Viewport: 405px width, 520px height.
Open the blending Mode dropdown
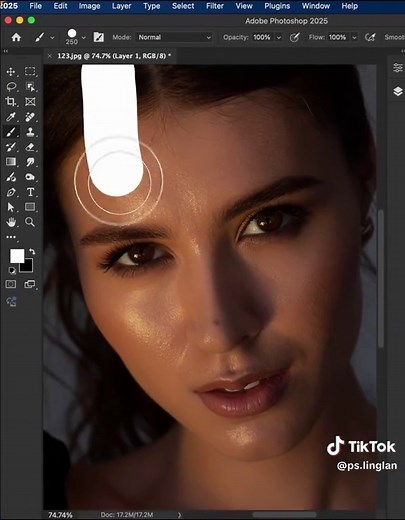(x=174, y=37)
